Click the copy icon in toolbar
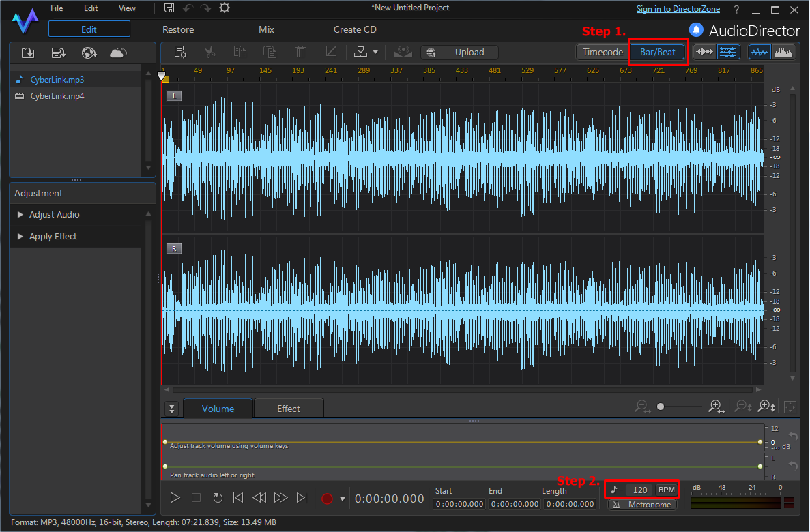Image resolution: width=810 pixels, height=532 pixels. [240, 52]
